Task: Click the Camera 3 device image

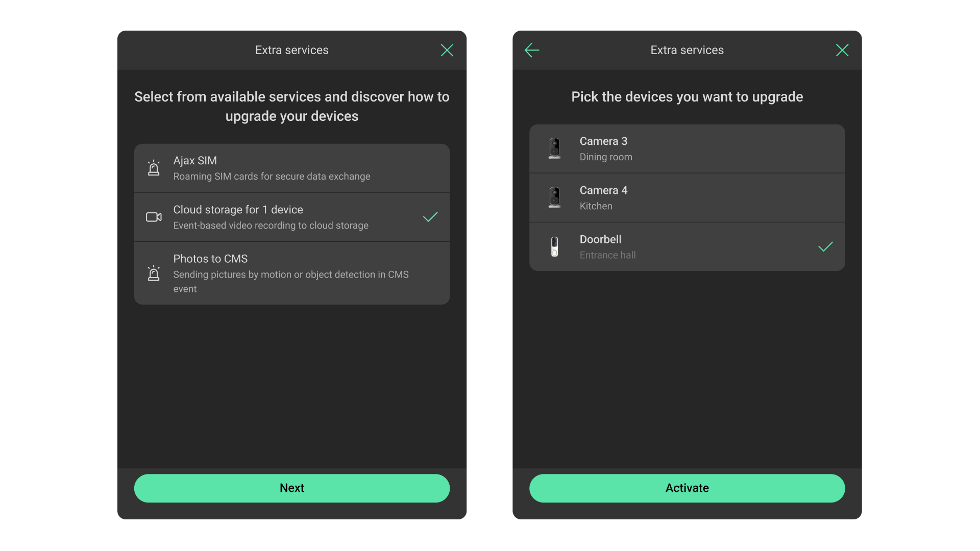Action: point(554,148)
